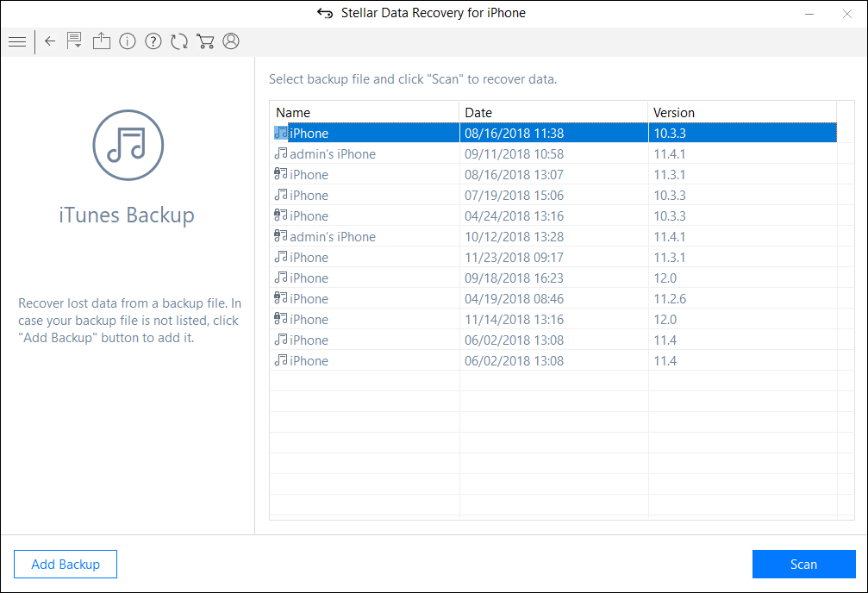Click the Version column header
Image resolution: width=868 pixels, height=593 pixels.
click(741, 112)
